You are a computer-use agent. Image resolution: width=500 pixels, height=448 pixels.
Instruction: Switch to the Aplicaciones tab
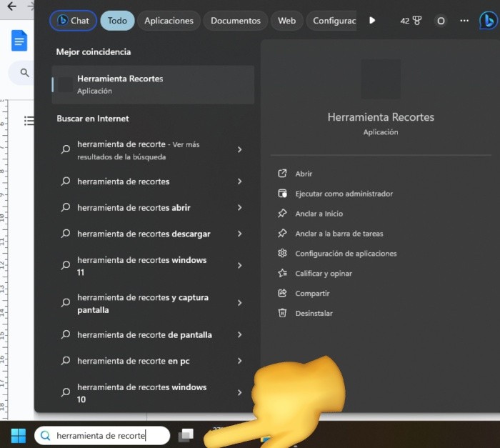(169, 21)
